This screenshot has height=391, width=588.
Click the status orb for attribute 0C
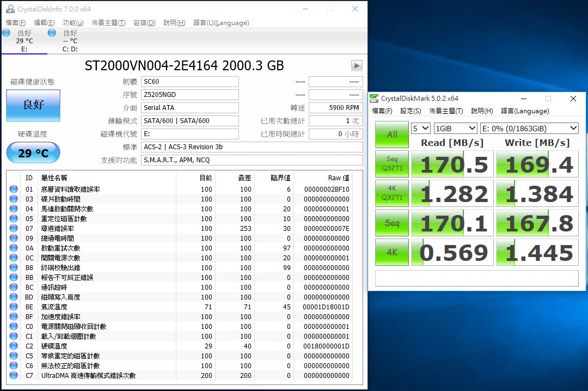tap(14, 258)
